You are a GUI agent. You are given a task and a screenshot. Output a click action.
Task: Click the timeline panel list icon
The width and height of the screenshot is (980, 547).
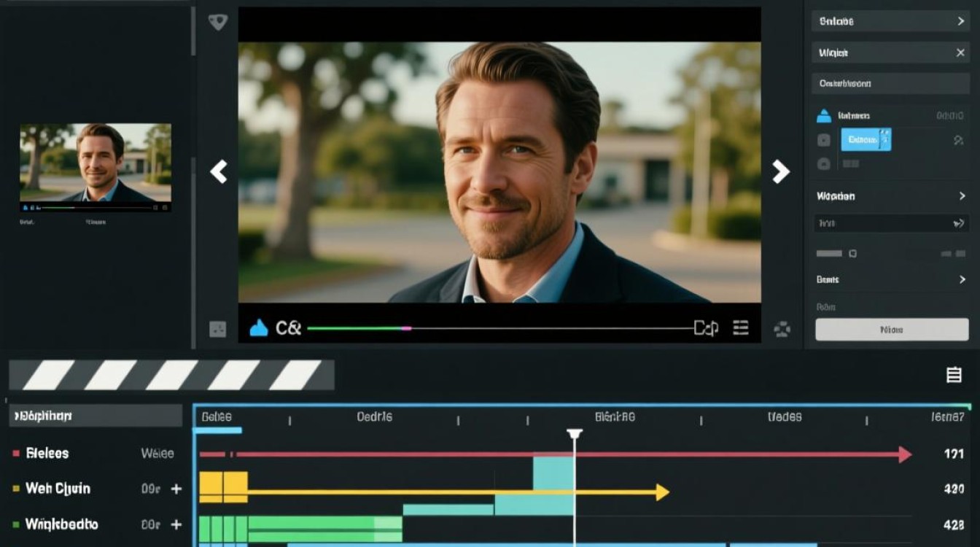coord(953,375)
